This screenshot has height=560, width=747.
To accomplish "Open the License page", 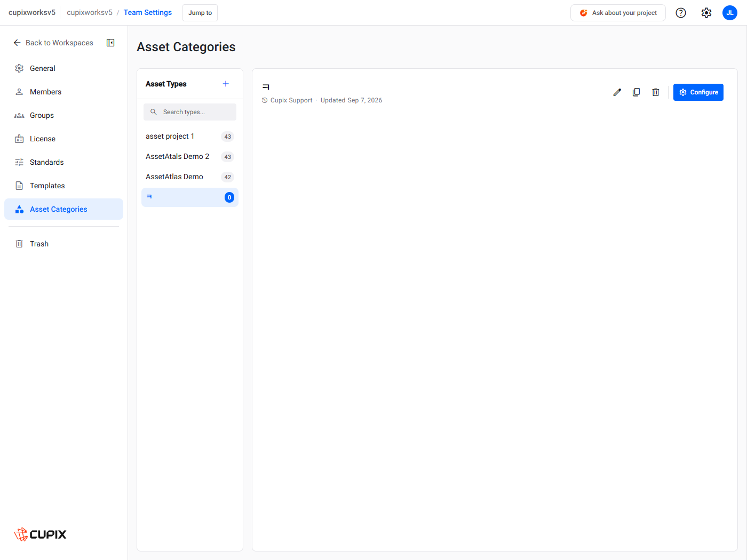I will click(x=63, y=139).
